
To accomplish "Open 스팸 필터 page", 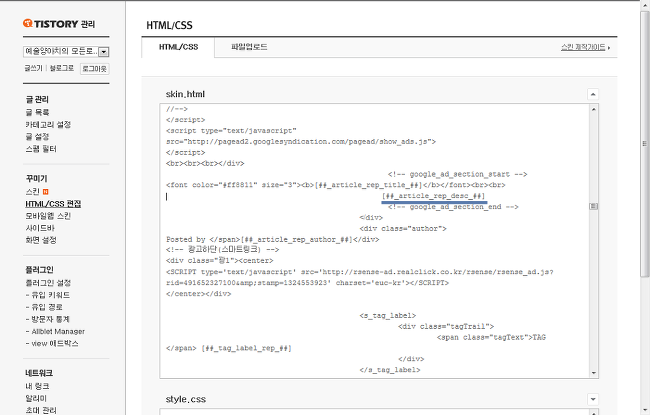I will 41,149.
